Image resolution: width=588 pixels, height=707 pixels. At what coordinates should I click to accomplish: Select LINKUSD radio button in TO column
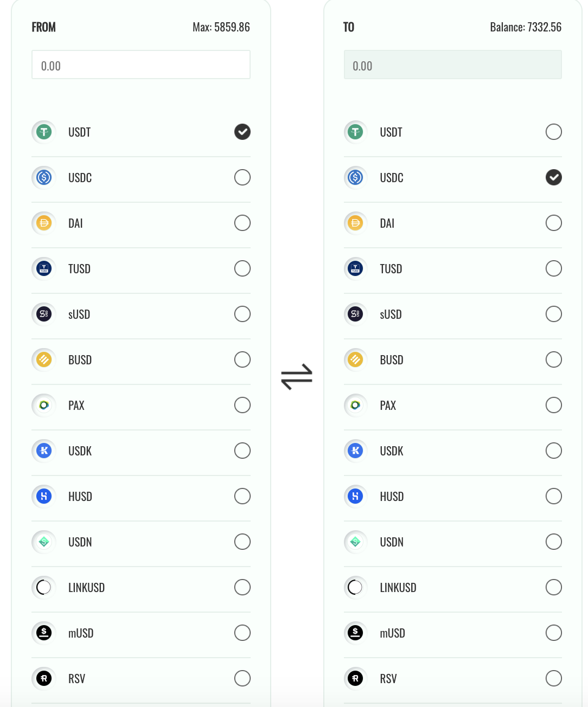[554, 587]
